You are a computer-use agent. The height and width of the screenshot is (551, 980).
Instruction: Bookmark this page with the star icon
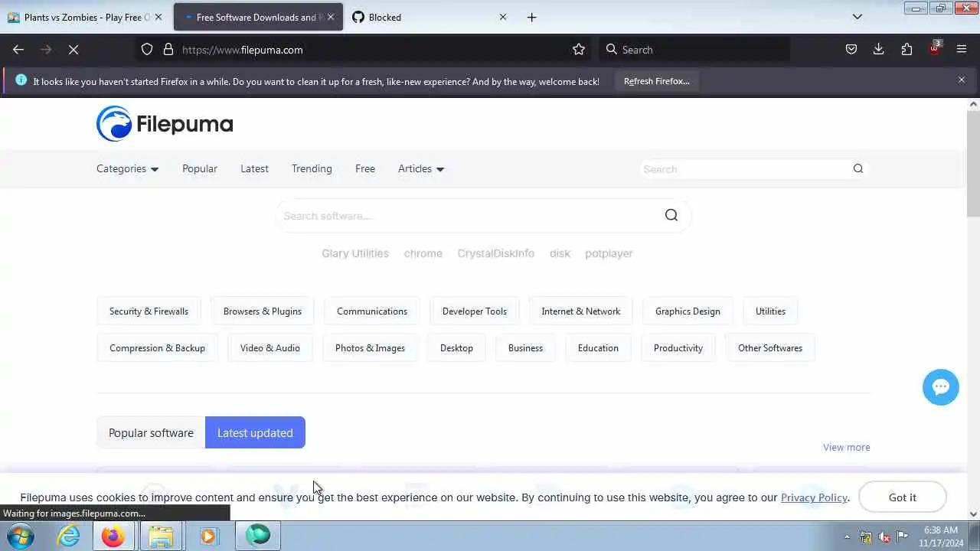[x=579, y=50]
